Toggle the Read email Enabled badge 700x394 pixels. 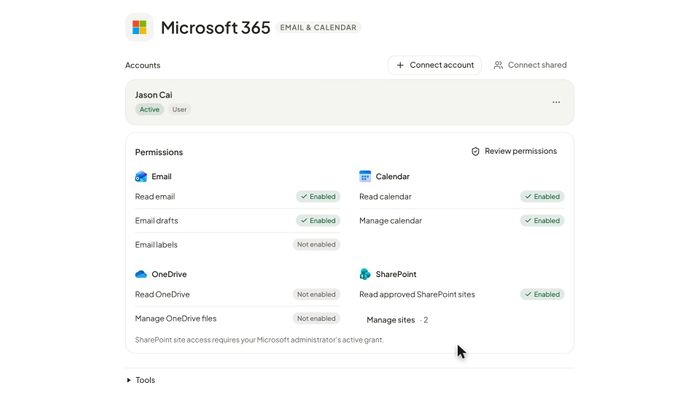pyautogui.click(x=318, y=196)
